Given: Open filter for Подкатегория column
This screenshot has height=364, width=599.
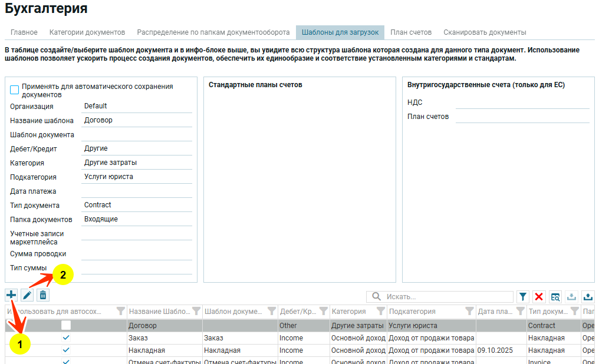Looking at the screenshot, I should (469, 312).
